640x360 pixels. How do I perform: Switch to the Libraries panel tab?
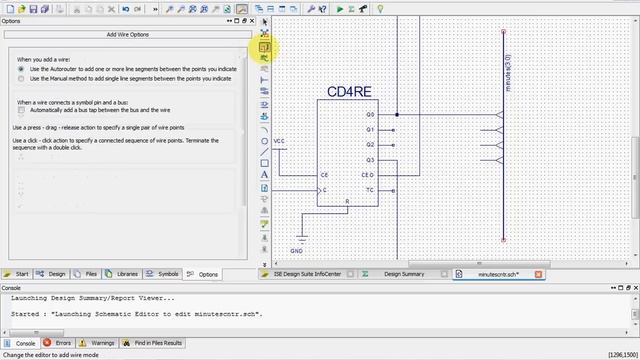pos(122,274)
